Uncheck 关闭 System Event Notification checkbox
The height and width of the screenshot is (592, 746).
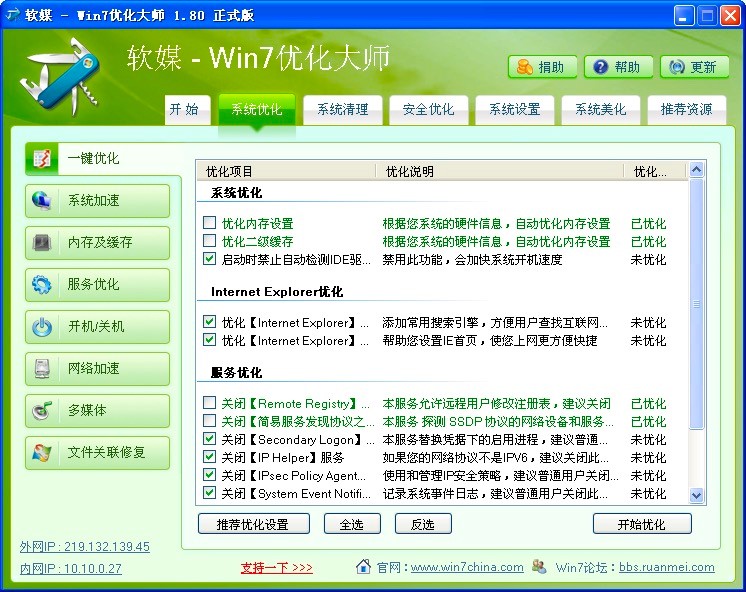(209, 493)
